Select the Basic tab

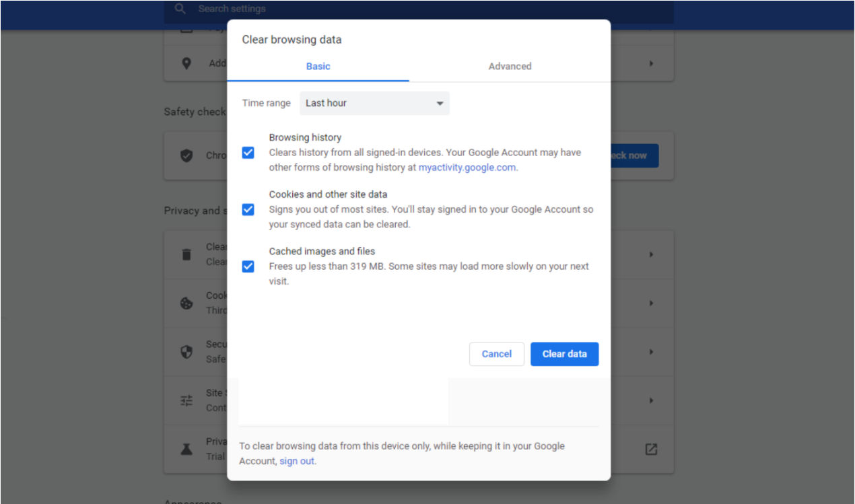pyautogui.click(x=318, y=66)
